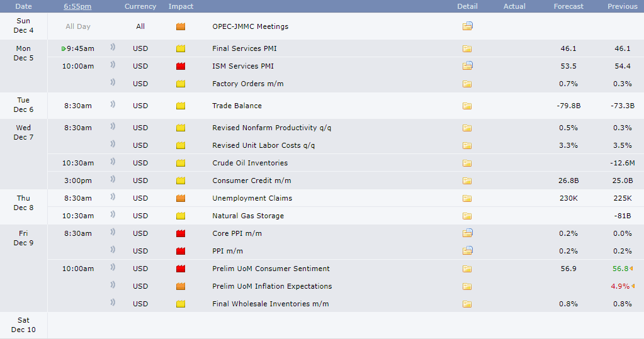Open detail folder for Prelim UoM Consumer Sentiment

click(x=467, y=269)
